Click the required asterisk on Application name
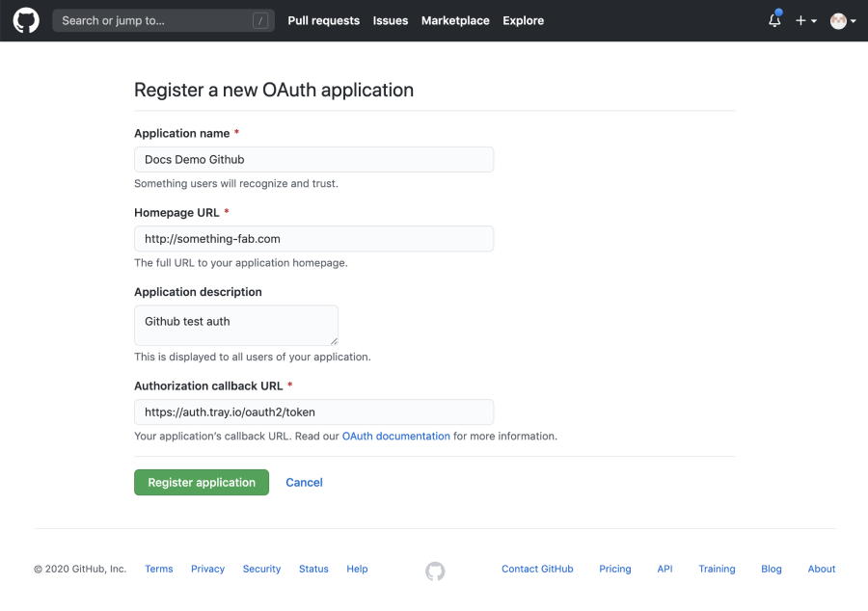 pos(237,132)
